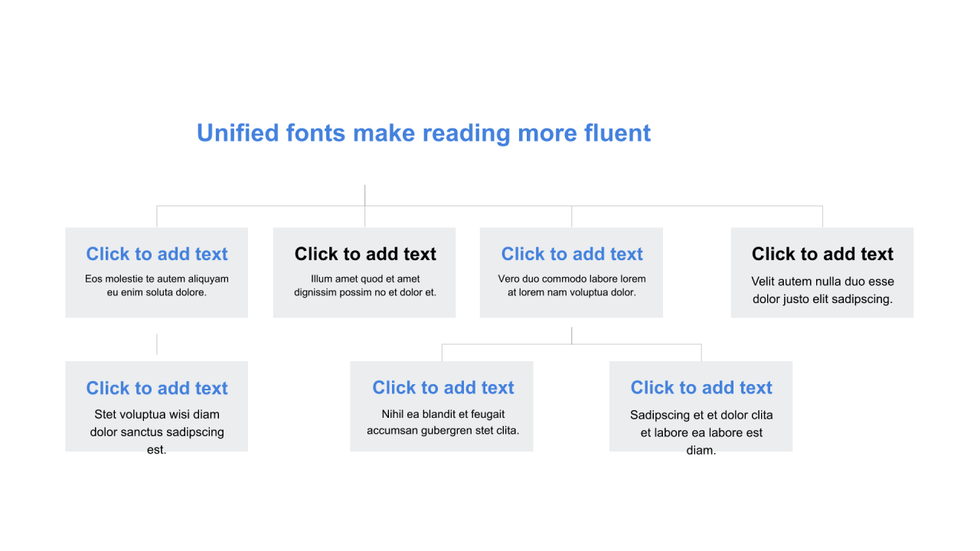Click the word 'Unified' in the slide title

(x=238, y=133)
